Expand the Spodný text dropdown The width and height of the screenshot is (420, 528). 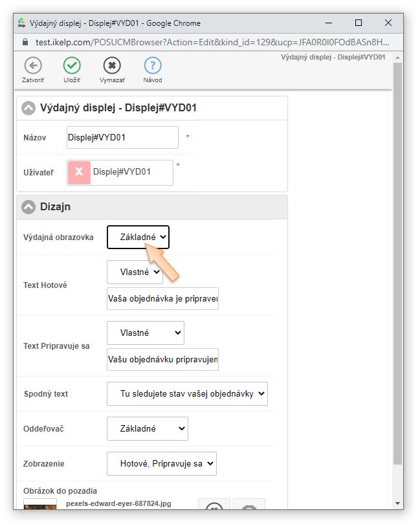(187, 393)
